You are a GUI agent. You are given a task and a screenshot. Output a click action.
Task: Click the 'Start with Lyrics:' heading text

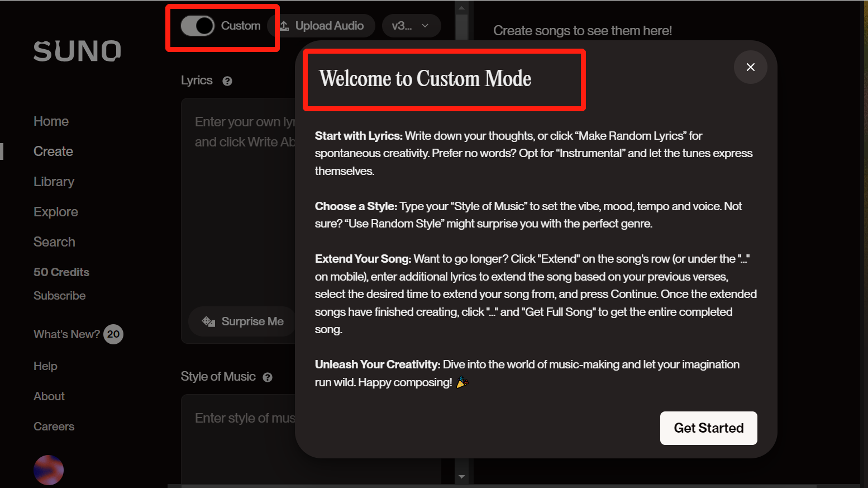[x=359, y=136]
